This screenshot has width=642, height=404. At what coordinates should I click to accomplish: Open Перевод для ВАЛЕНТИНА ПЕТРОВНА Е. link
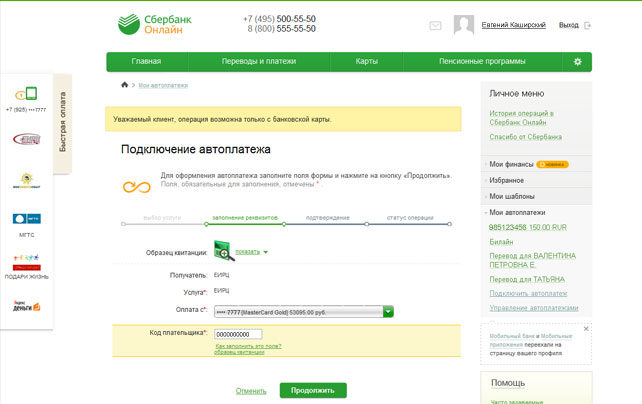[x=533, y=260]
